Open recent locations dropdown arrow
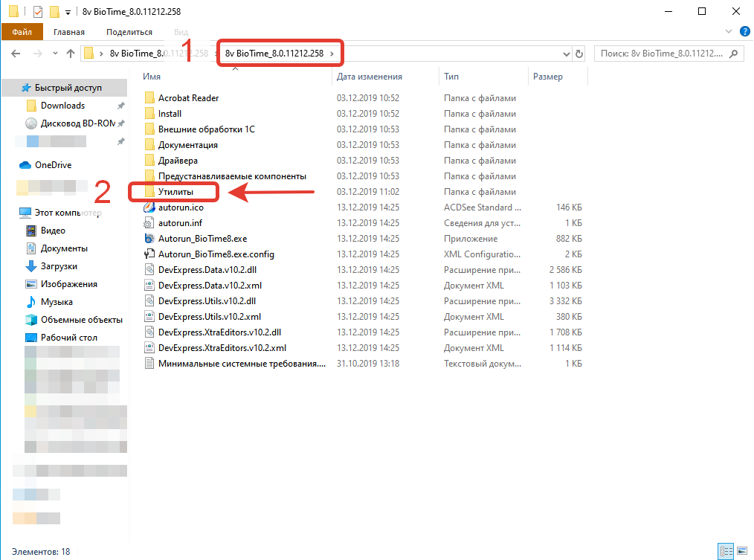The height and width of the screenshot is (560, 754). (x=55, y=54)
